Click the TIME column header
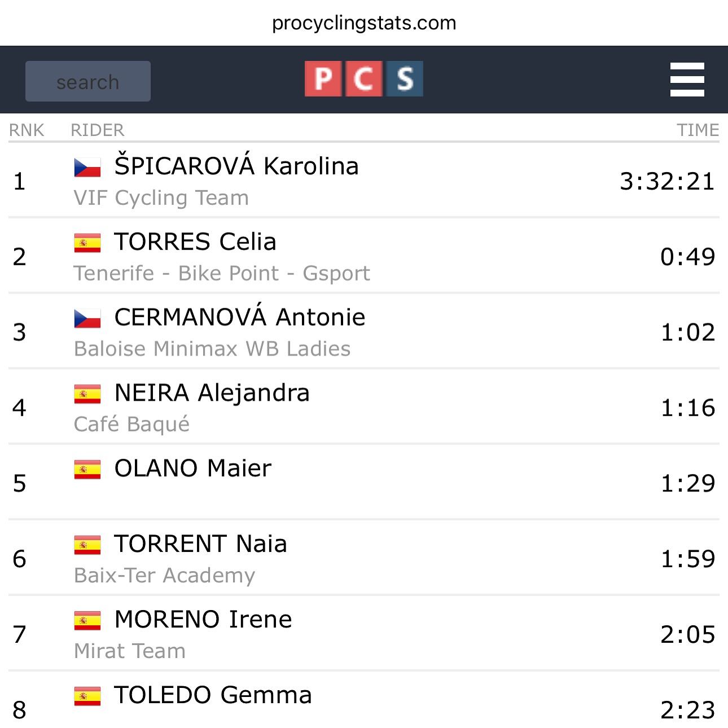Image resolution: width=728 pixels, height=728 pixels. pos(698,130)
